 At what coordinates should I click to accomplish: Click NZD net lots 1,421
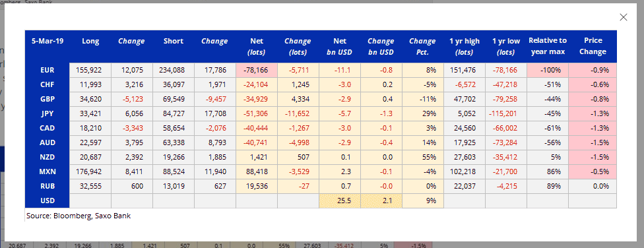(x=257, y=157)
